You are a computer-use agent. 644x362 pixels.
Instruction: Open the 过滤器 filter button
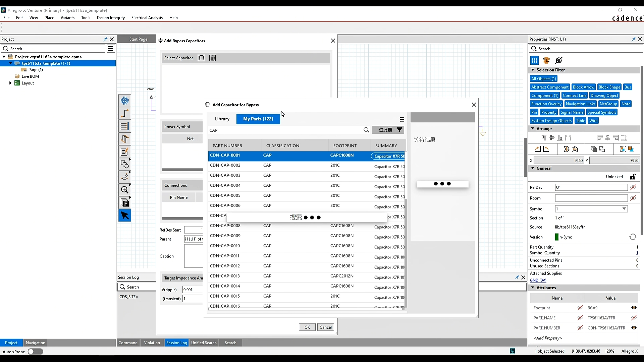pyautogui.click(x=388, y=130)
